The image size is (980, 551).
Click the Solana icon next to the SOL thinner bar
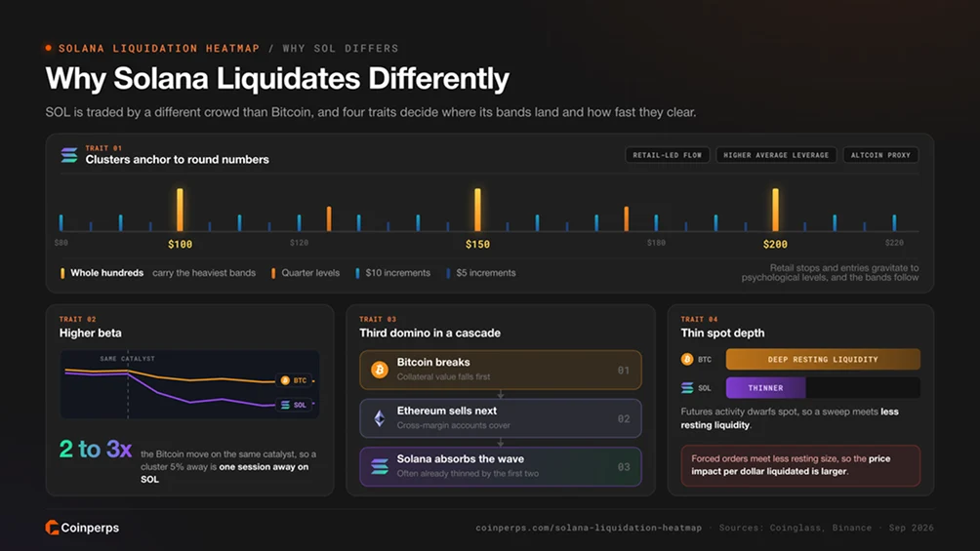[x=687, y=388]
